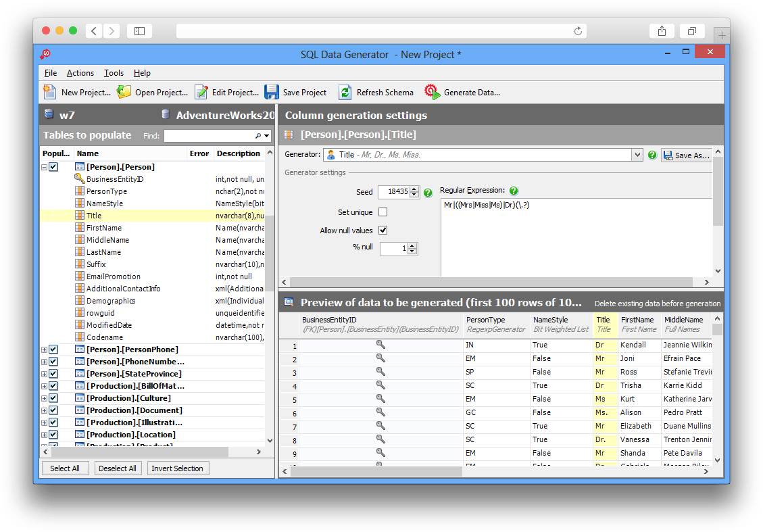Click the Deselect All button
Viewport: 763px width, 532px height.
[x=118, y=468]
